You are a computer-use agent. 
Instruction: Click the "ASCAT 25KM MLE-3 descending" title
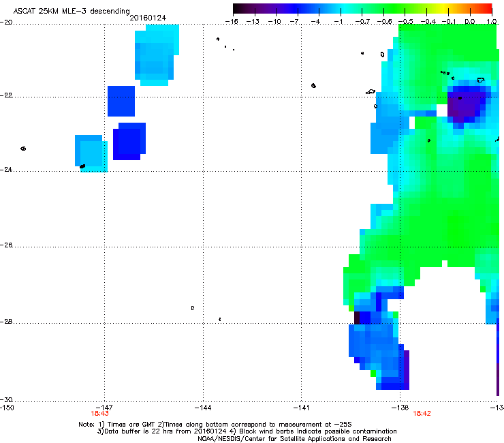tap(72, 12)
